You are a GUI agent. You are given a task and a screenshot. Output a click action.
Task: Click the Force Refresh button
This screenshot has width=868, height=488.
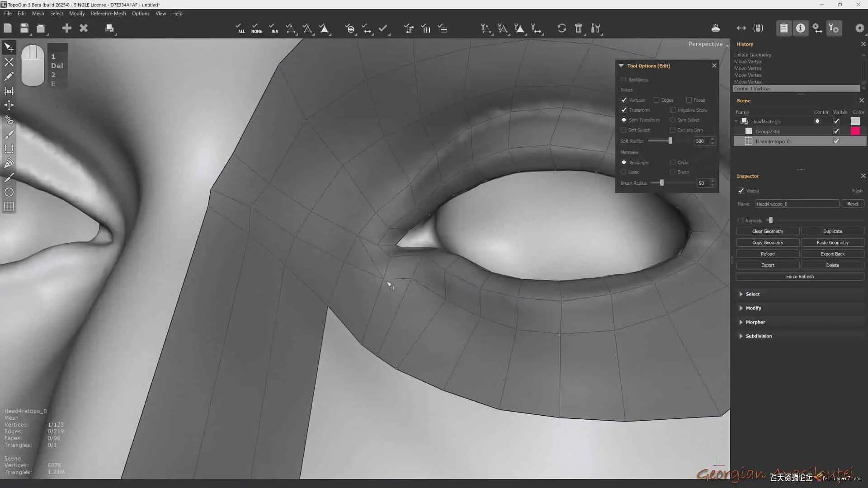(x=800, y=277)
